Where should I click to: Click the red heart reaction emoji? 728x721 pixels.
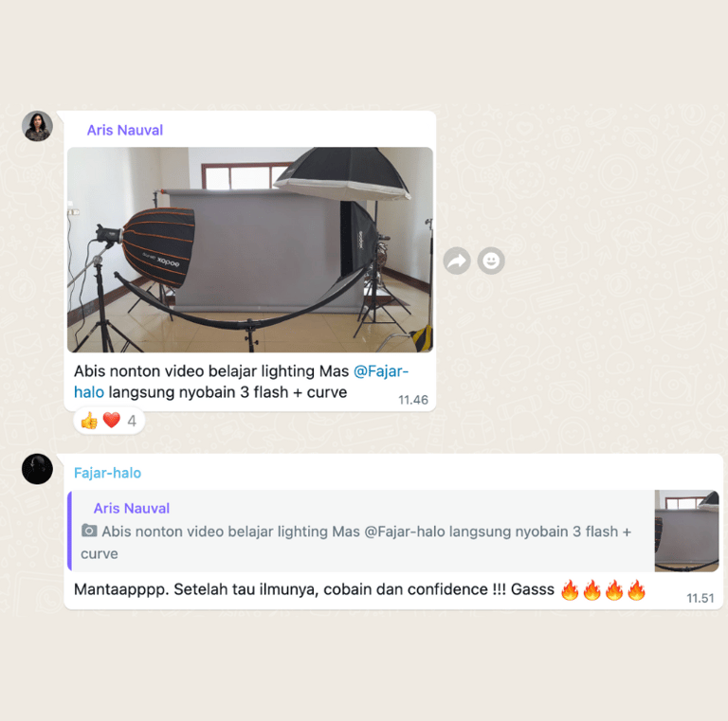(x=112, y=420)
